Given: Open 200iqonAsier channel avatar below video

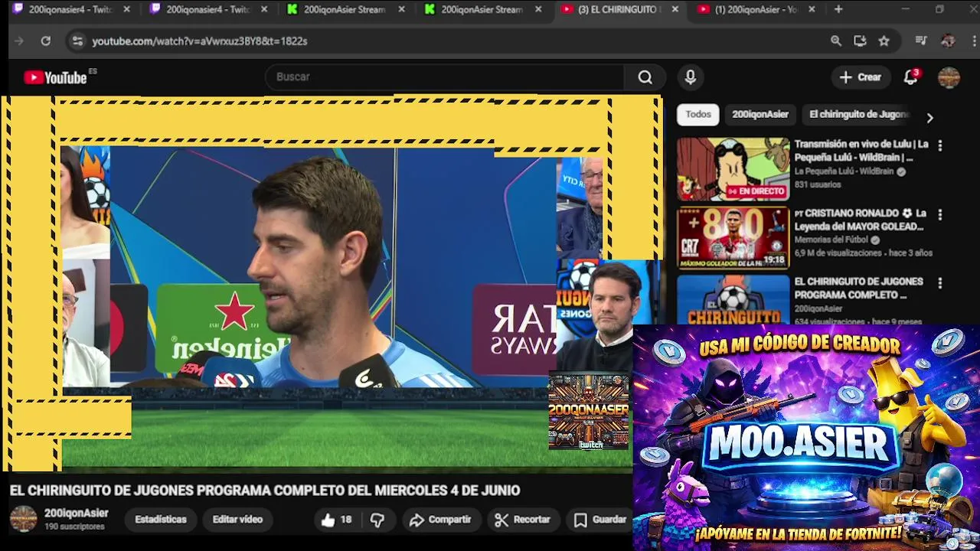Looking at the screenshot, I should click(x=23, y=519).
